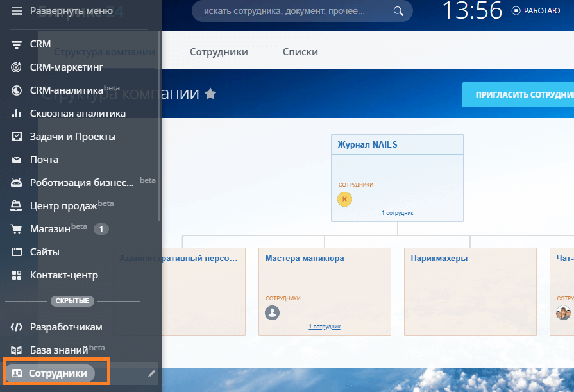Viewport: 574px width, 392px height.
Task: Click the pencil edit icon beside Сотрудники
Action: [x=151, y=373]
